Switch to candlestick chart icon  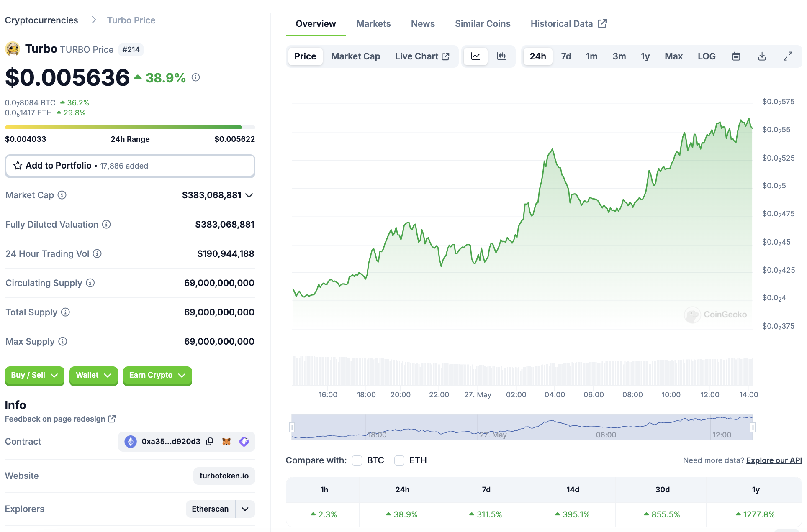point(501,56)
